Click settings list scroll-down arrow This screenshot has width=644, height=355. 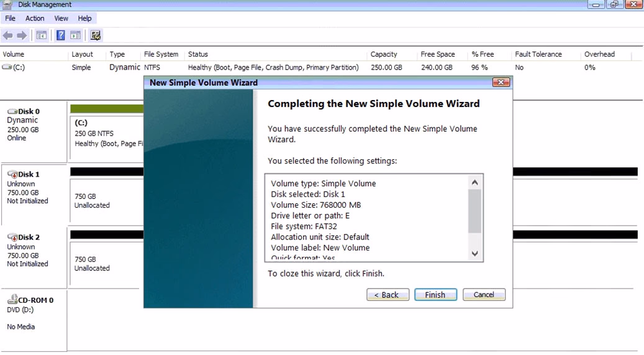[475, 254]
